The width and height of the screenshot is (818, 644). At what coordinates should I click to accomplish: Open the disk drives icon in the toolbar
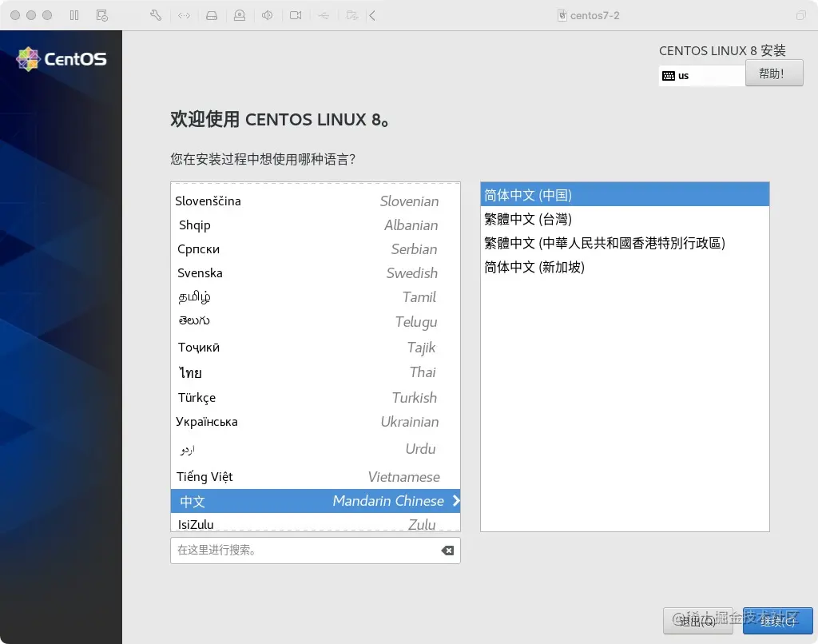[x=212, y=14]
